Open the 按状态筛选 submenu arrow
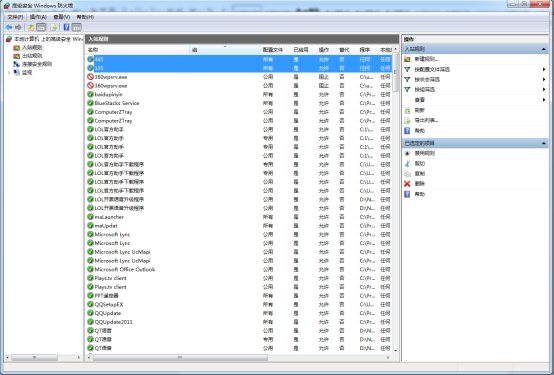The image size is (554, 375). [x=544, y=79]
